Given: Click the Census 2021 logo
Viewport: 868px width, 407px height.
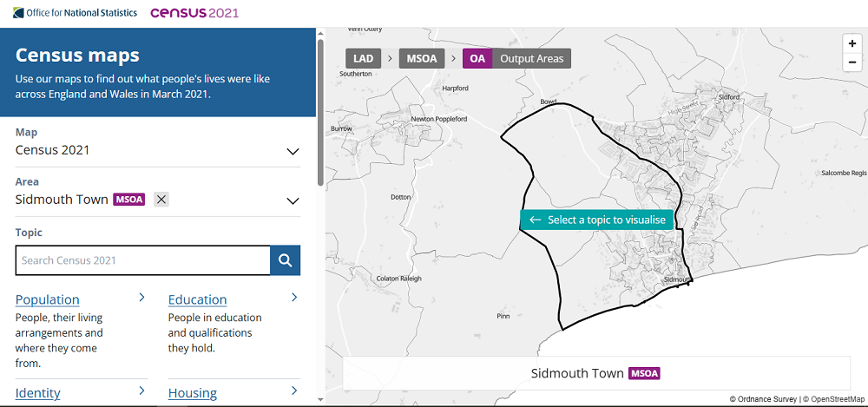Looking at the screenshot, I should click(194, 13).
